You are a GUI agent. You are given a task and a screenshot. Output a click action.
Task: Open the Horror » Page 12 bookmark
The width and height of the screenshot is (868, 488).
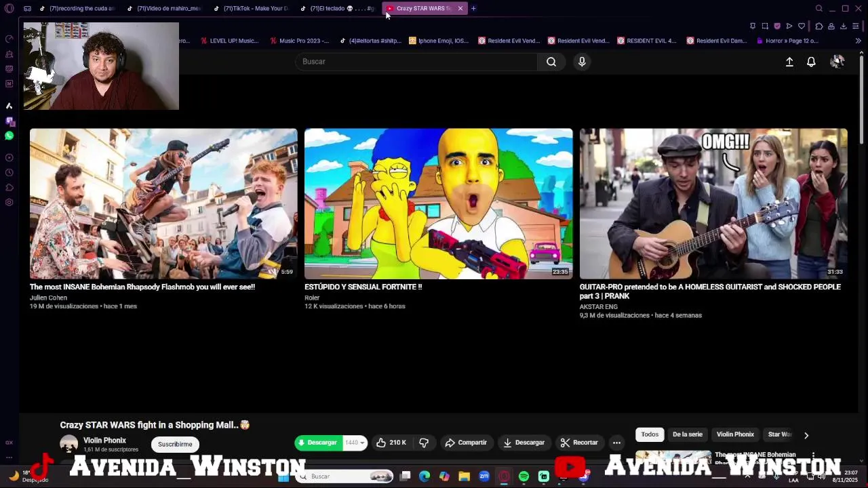pyautogui.click(x=787, y=41)
